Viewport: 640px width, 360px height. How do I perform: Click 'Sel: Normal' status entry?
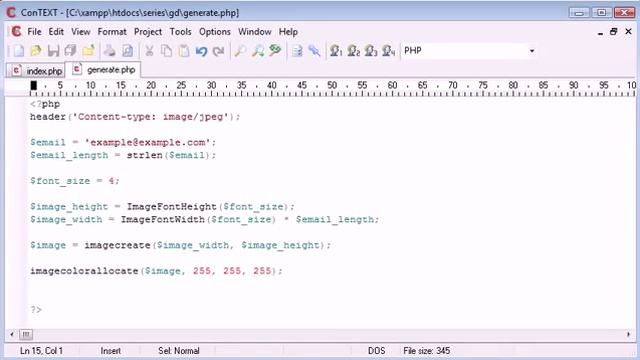(x=179, y=351)
